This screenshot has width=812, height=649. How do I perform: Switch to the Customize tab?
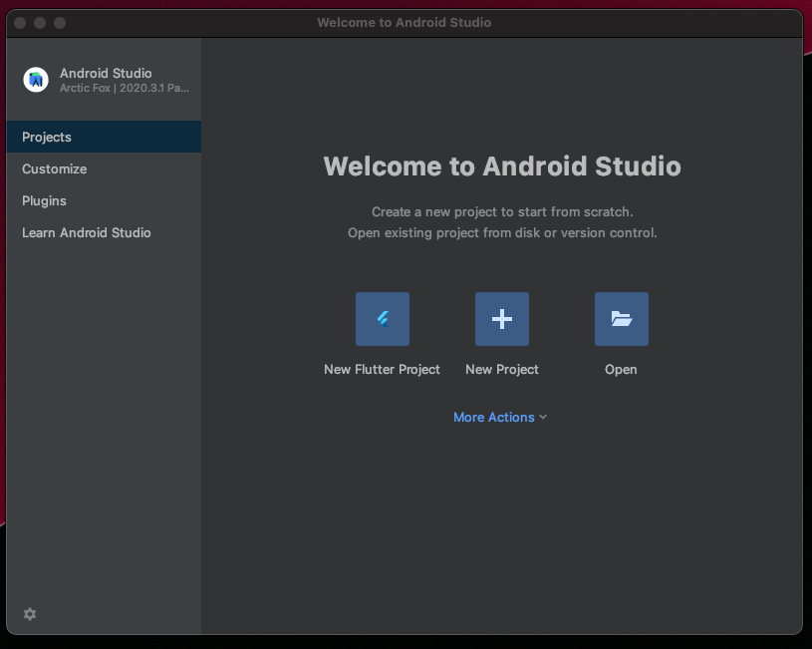click(104, 169)
